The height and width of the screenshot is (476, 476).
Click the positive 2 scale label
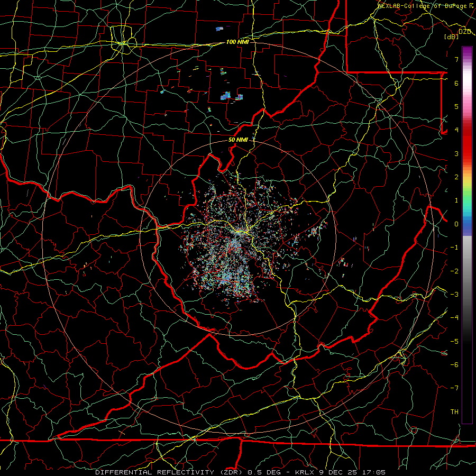456,177
